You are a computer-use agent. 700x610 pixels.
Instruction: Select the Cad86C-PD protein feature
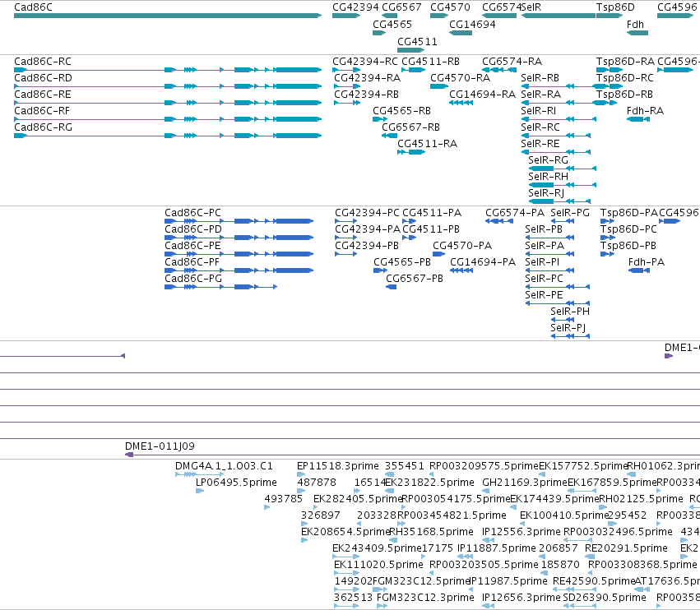239,238
